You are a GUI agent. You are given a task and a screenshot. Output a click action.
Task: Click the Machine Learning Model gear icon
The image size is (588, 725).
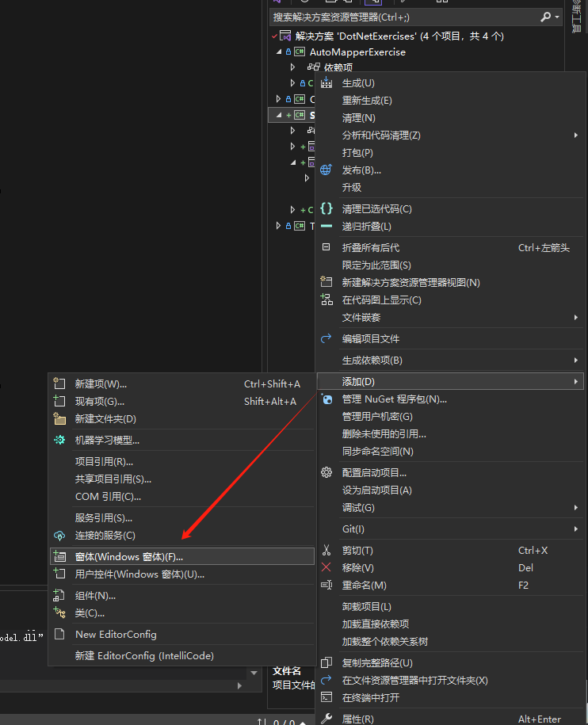click(x=59, y=440)
